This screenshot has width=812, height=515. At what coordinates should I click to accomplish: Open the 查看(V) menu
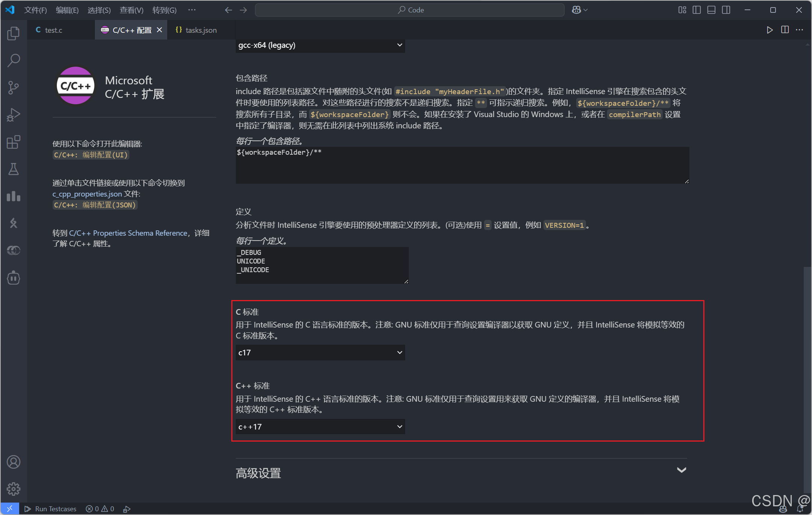click(x=131, y=10)
